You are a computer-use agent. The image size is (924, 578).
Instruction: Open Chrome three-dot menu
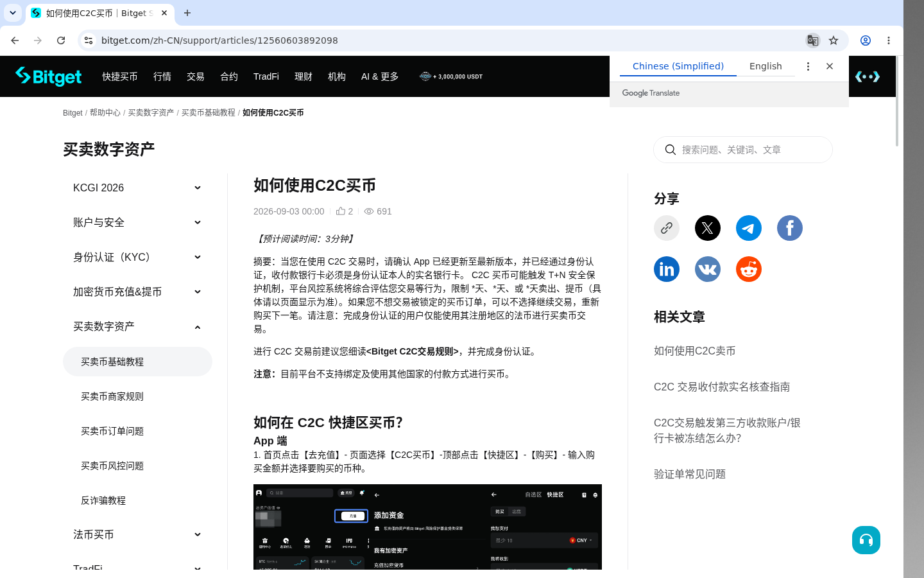[x=889, y=40]
